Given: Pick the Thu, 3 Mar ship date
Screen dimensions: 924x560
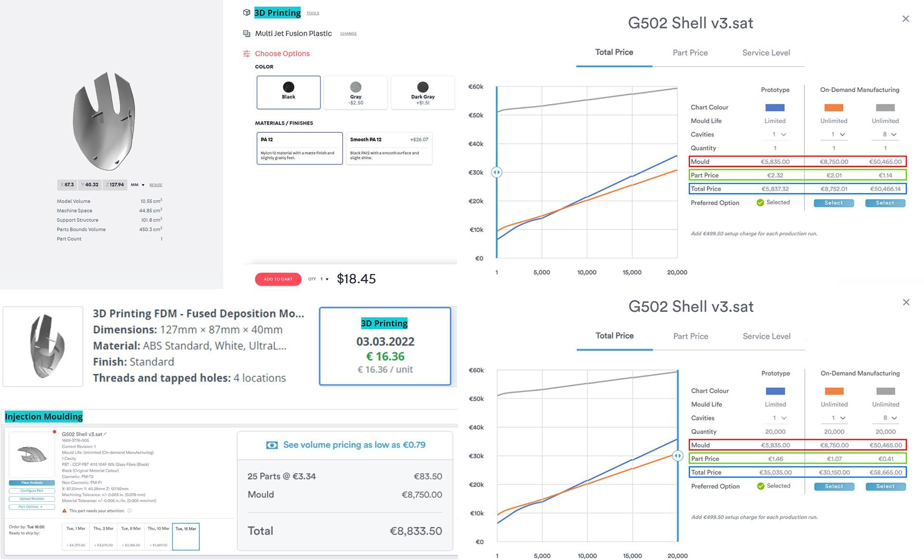Looking at the screenshot, I should 103,536.
